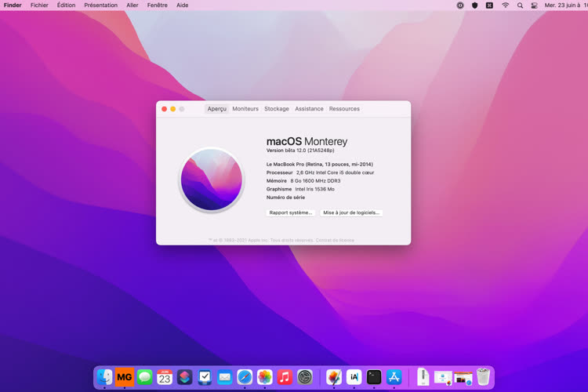The height and width of the screenshot is (392, 588).
Task: Click the date Mer. 23 juin
Action: click(562, 5)
